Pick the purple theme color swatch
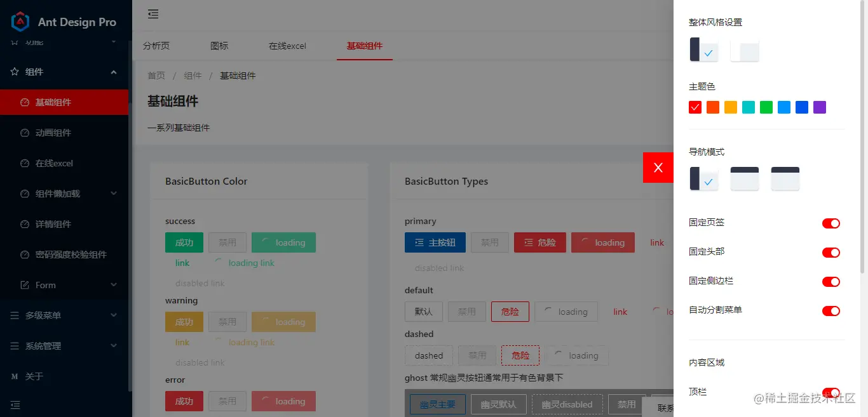The image size is (868, 417). tap(820, 107)
